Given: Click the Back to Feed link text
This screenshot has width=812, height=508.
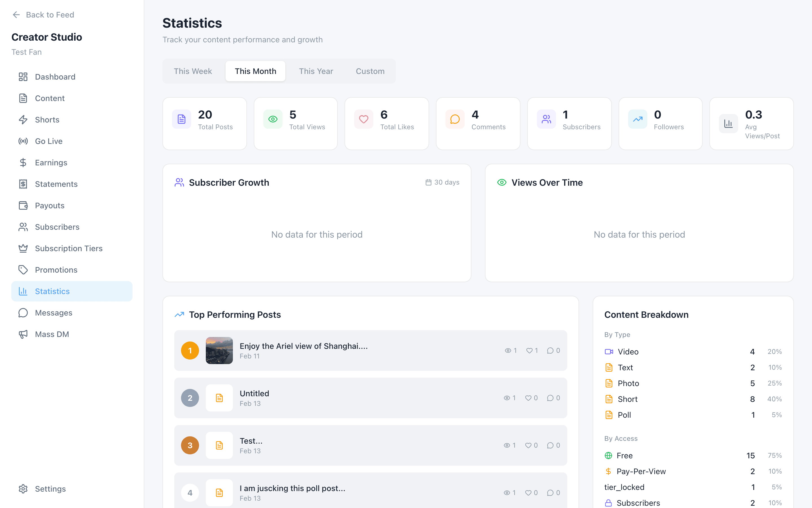Looking at the screenshot, I should [x=50, y=15].
